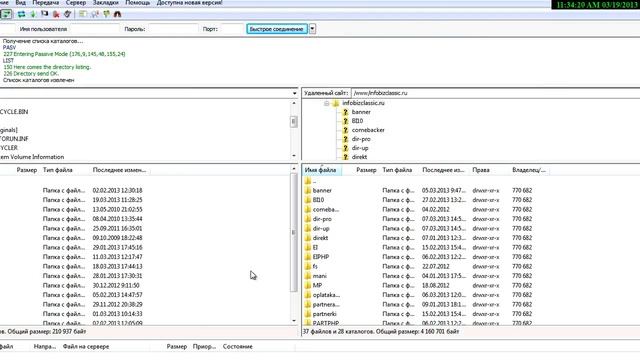Viewport: 640px width, 360px height.
Task: Toggle directory comparison toolbar icon
Action: 95,14
